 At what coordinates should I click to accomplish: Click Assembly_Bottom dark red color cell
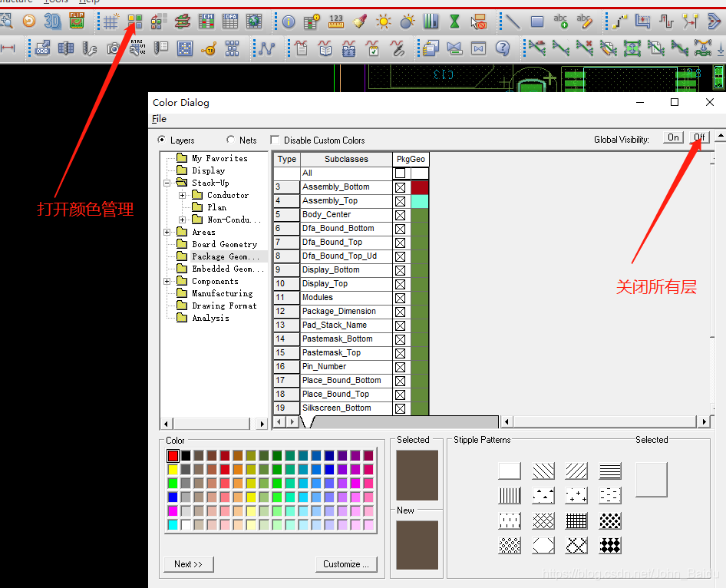tap(420, 187)
